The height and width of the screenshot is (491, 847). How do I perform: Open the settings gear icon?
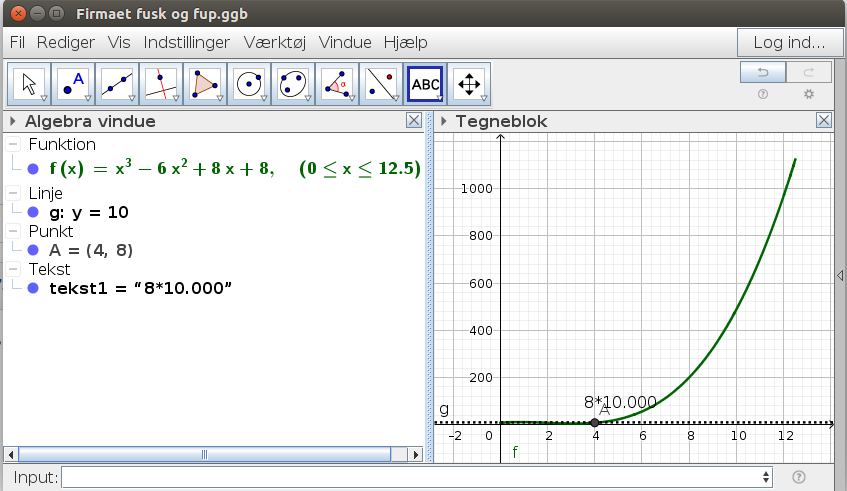tap(809, 95)
